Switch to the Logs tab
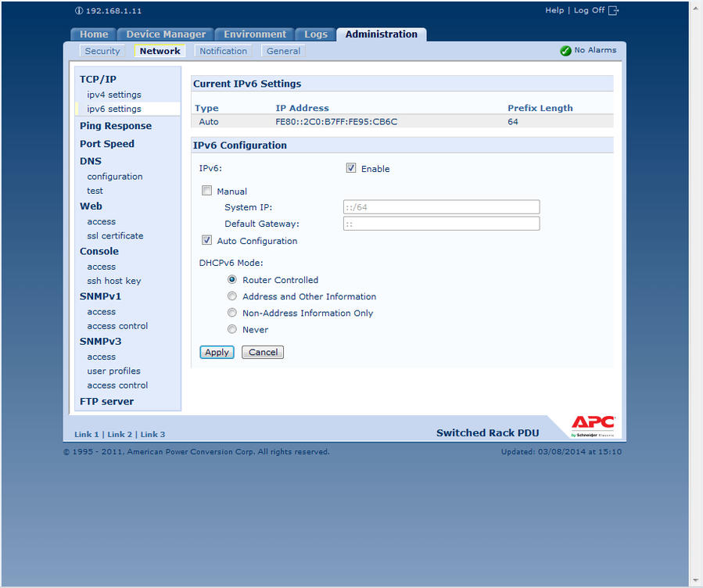Image resolution: width=703 pixels, height=588 pixels. pyautogui.click(x=316, y=34)
